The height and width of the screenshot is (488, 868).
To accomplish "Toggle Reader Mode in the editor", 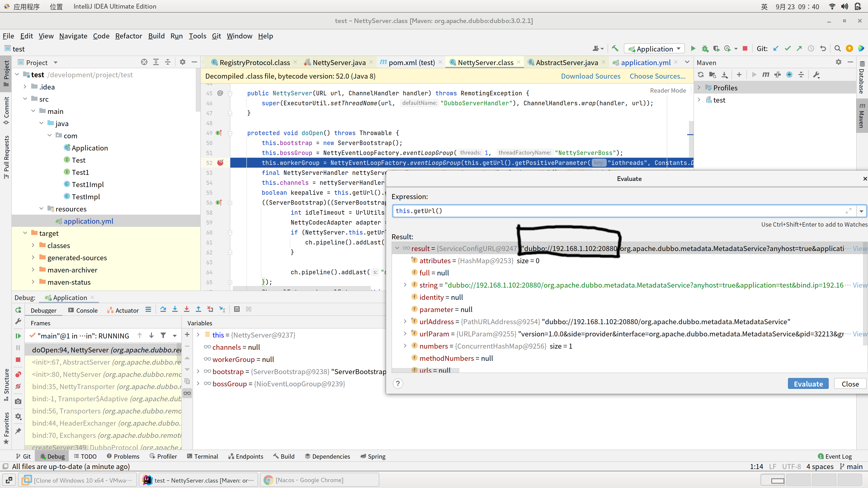I will 668,90.
